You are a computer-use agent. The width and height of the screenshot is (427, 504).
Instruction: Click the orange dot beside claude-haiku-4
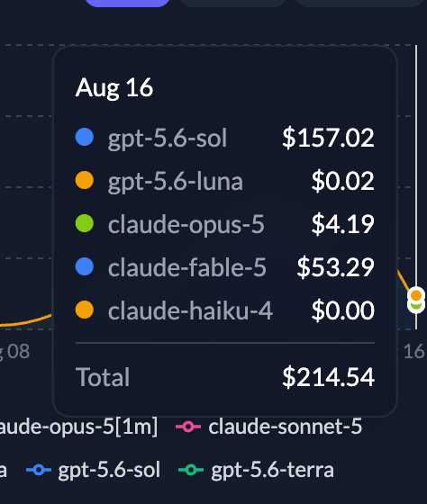tap(85, 310)
